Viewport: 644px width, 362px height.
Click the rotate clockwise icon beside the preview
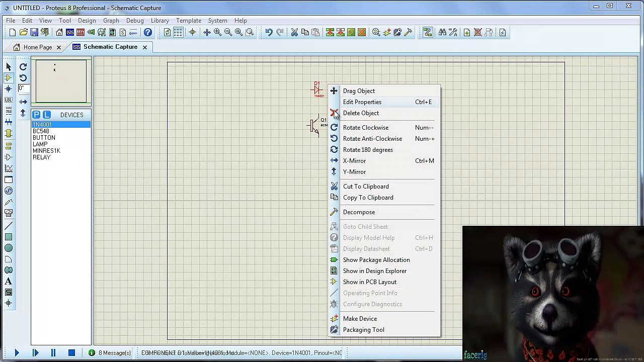tap(23, 67)
